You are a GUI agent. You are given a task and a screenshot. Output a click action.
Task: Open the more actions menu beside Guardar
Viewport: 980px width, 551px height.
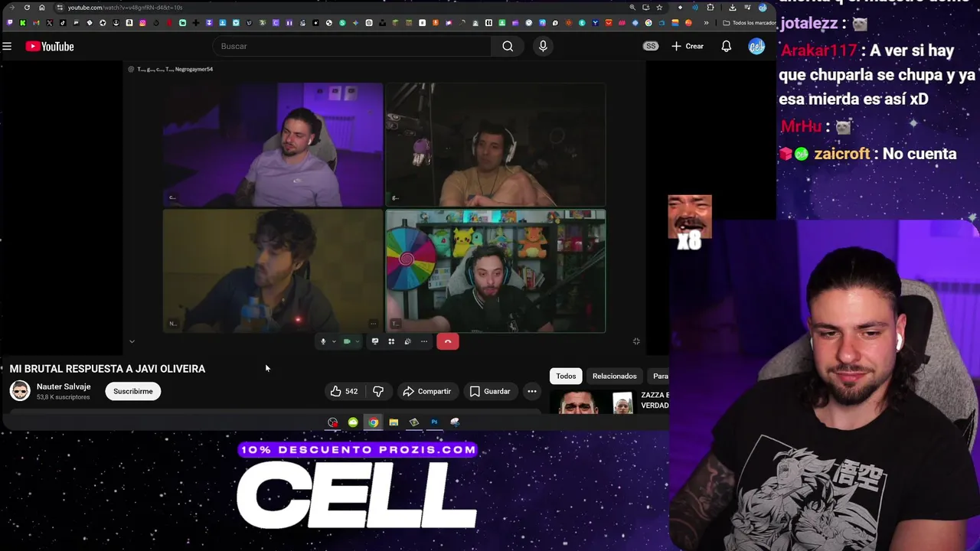(x=532, y=391)
